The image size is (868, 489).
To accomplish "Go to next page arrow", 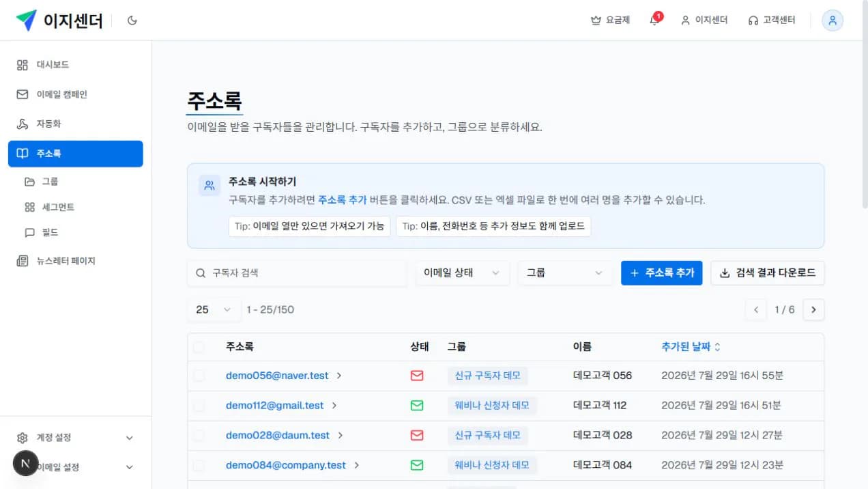I will 813,309.
